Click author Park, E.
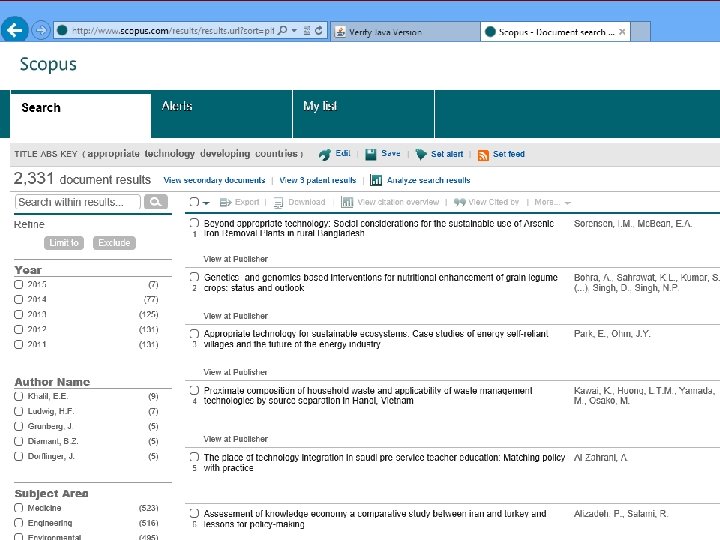This screenshot has height=540, width=720. point(591,334)
